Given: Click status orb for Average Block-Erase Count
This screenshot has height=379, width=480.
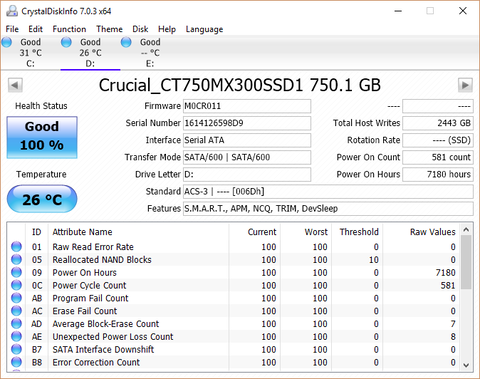Looking at the screenshot, I should click(x=16, y=324).
